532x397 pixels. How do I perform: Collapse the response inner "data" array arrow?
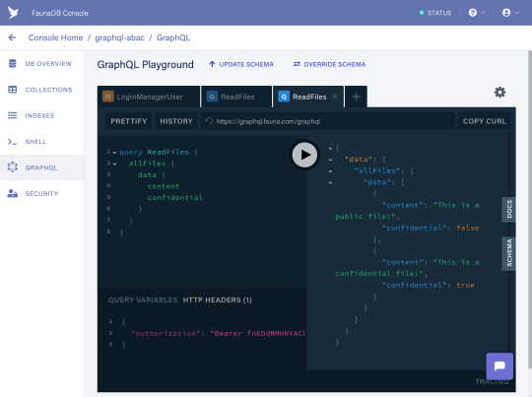coord(330,183)
